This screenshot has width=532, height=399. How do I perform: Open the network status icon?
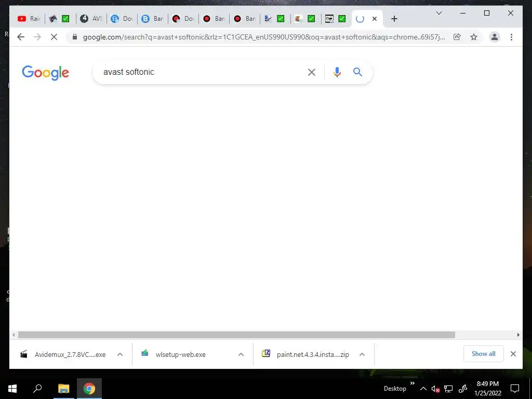(448, 389)
